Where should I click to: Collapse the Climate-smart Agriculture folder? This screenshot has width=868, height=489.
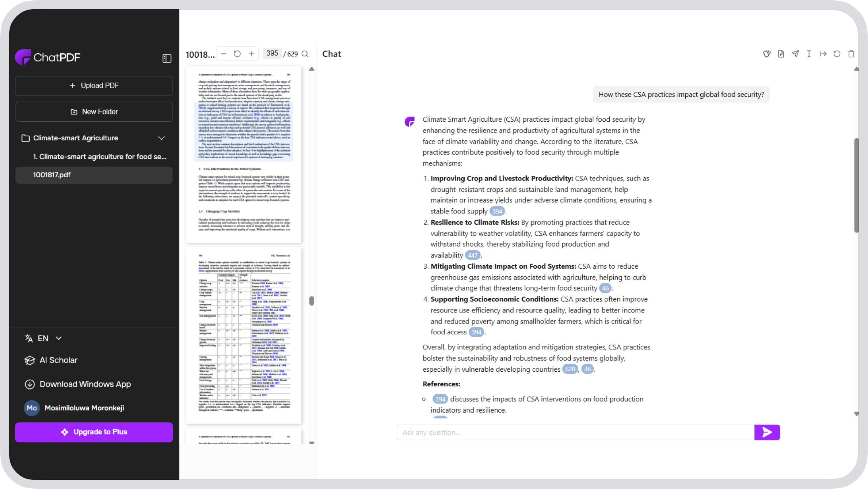click(161, 138)
